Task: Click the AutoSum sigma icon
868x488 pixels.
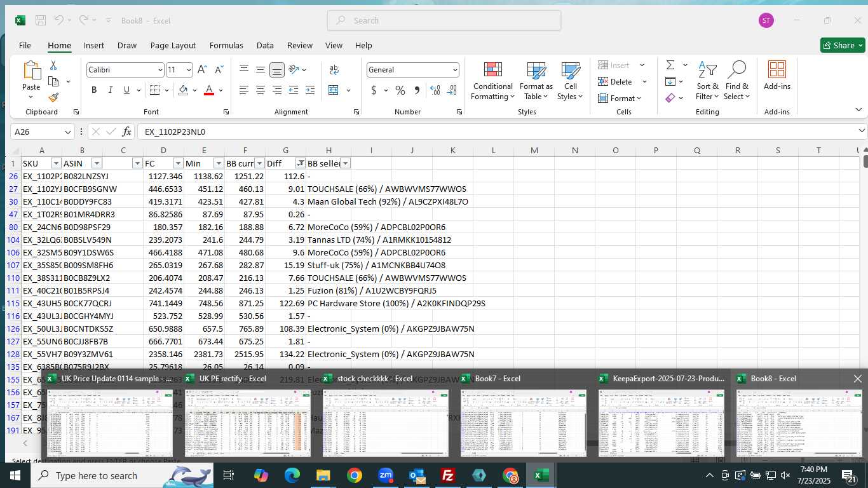Action: (670, 65)
